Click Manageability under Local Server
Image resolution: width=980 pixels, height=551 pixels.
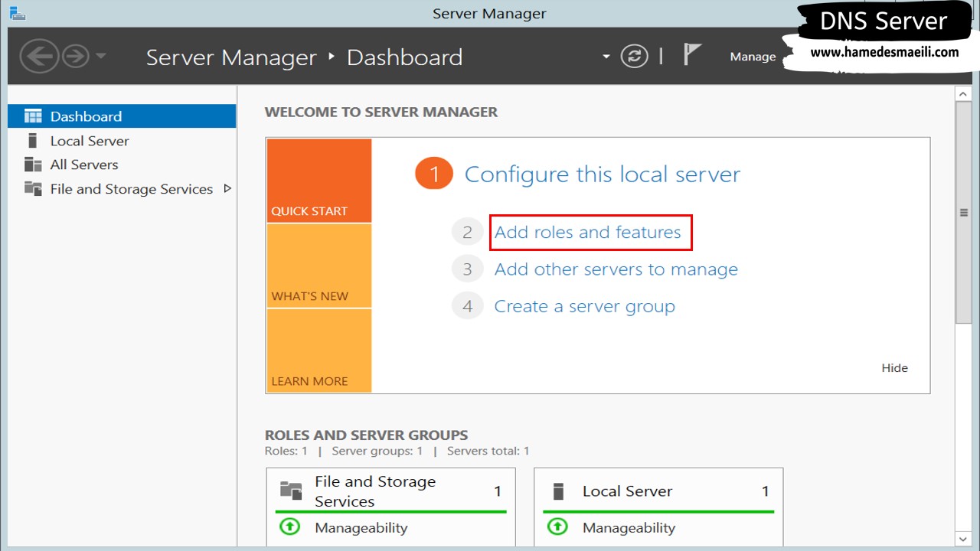[x=629, y=528]
